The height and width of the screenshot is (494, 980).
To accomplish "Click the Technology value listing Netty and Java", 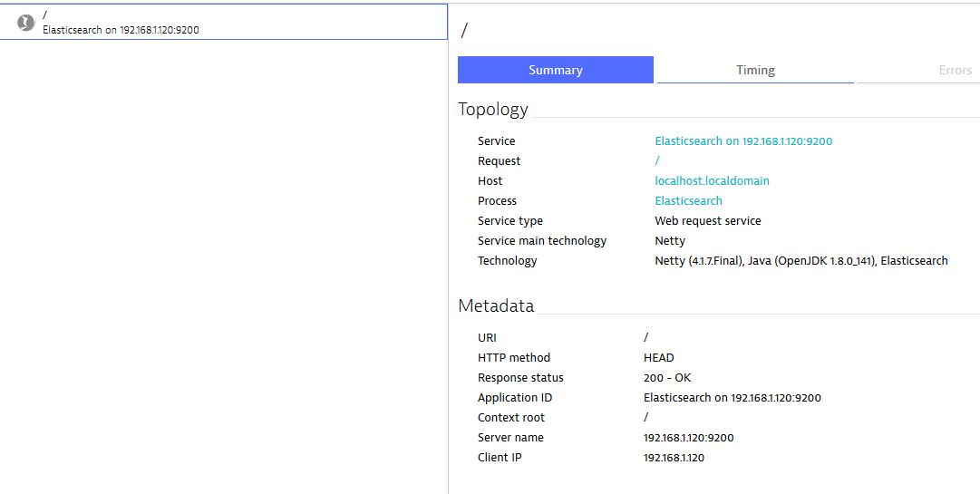I will coord(800,261).
